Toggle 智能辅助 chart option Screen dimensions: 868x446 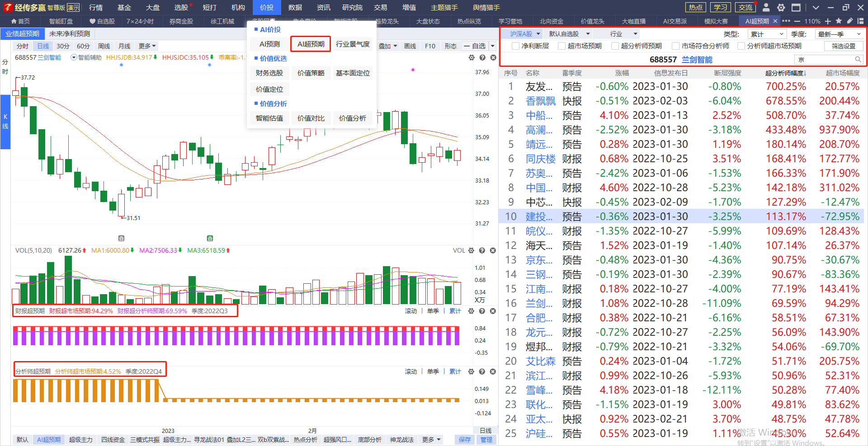86,57
